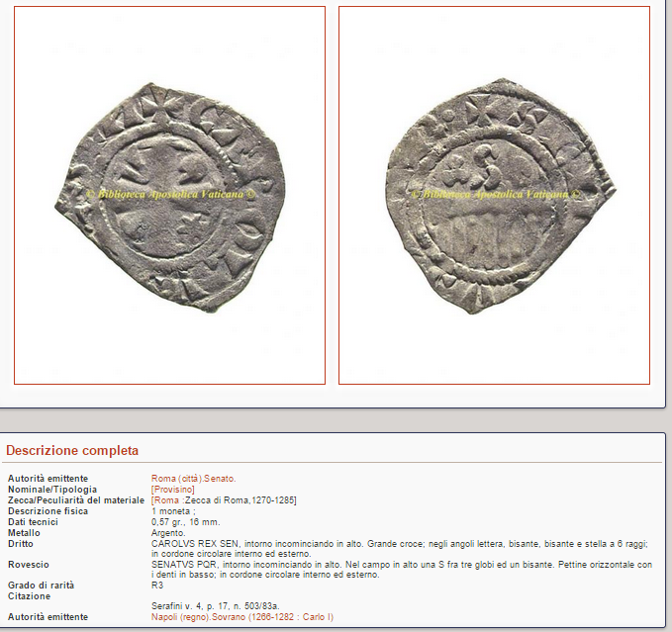672x632 pixels.
Task: Click the 'Serafini v. 4, p. 17' citation text
Action: pos(189,606)
